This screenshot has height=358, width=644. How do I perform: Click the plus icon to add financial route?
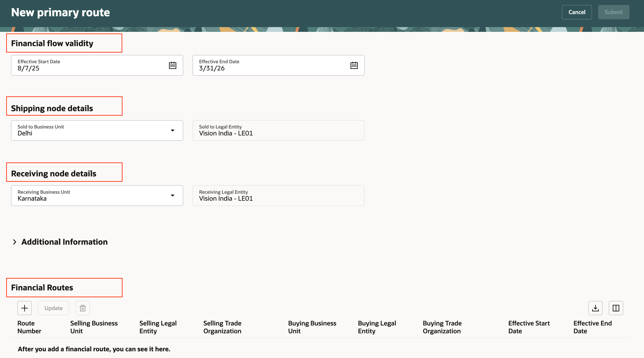pyautogui.click(x=25, y=308)
